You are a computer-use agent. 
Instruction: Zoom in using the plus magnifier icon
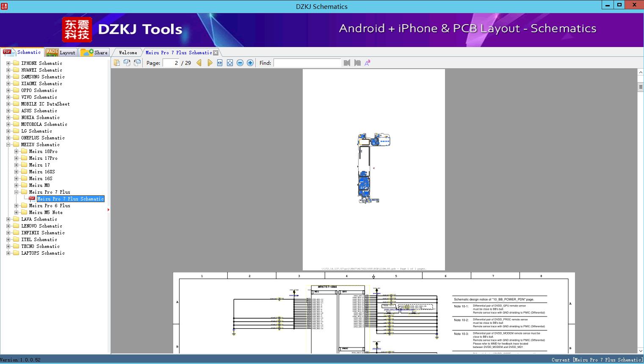tap(250, 63)
